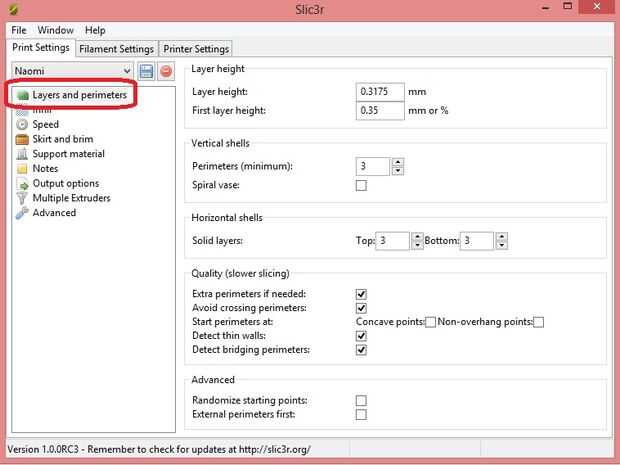Uncheck Detect bridging perimeters
This screenshot has height=465, width=620.
(x=361, y=350)
